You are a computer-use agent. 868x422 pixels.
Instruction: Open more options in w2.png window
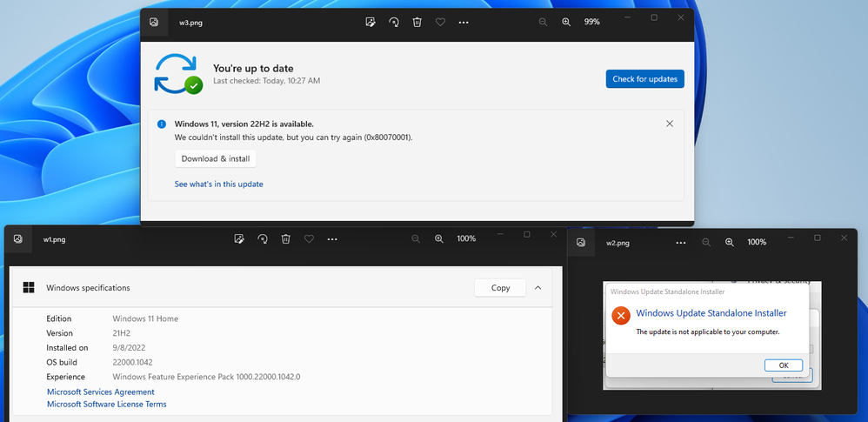click(x=681, y=243)
